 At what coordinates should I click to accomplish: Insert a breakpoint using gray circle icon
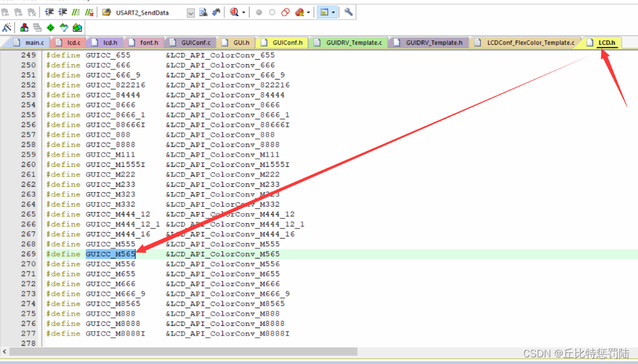[259, 13]
